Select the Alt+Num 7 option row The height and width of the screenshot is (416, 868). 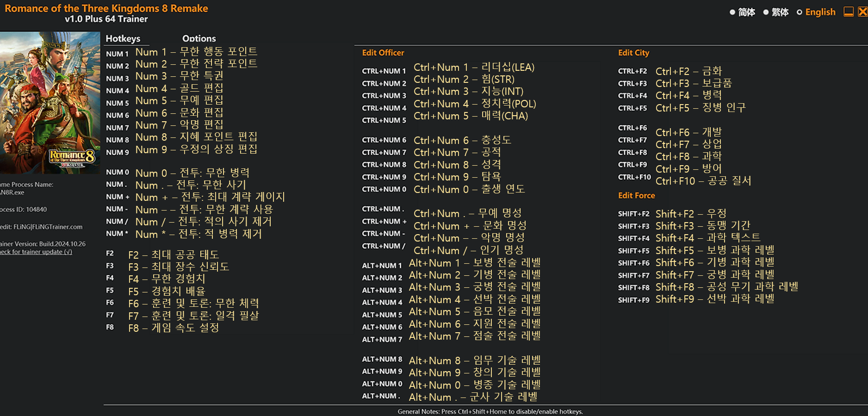pyautogui.click(x=475, y=336)
